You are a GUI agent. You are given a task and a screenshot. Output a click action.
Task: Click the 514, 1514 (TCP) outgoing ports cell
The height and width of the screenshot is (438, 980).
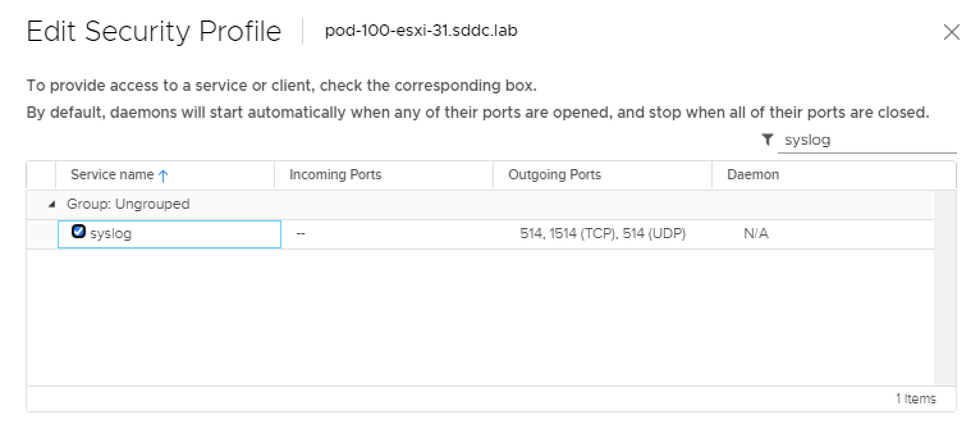pyautogui.click(x=603, y=234)
